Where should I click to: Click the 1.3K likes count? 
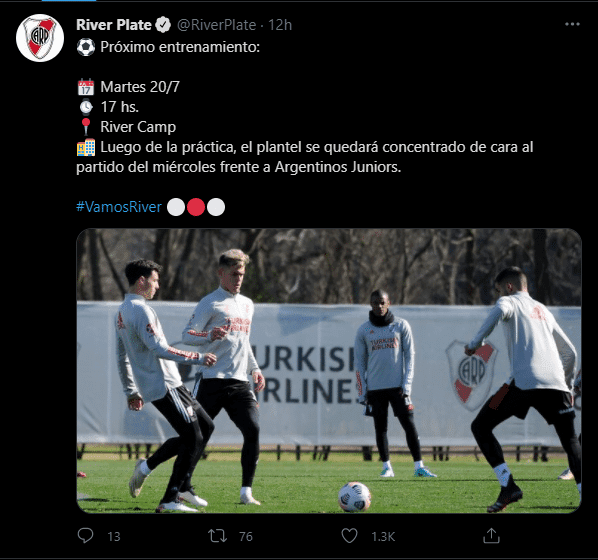(x=383, y=536)
